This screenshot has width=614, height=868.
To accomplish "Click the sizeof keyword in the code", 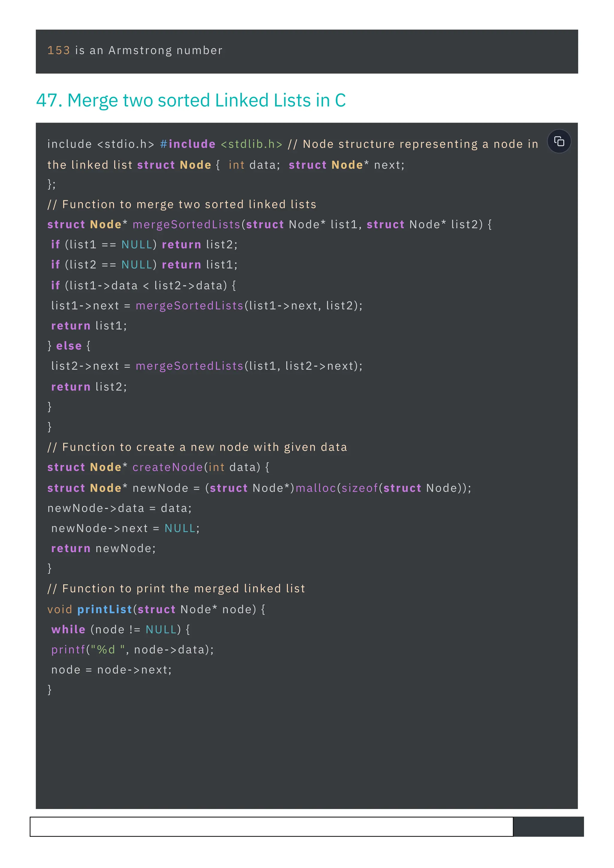I will (x=359, y=488).
